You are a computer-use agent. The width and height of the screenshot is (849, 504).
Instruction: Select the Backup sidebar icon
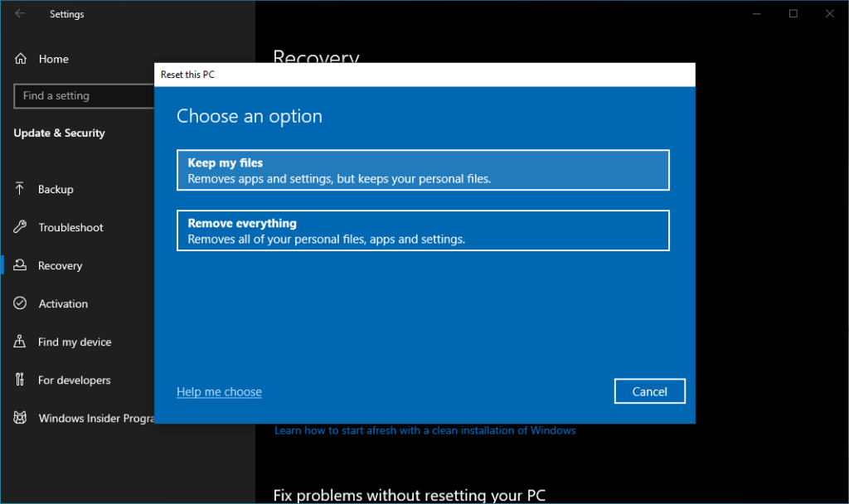tap(18, 189)
